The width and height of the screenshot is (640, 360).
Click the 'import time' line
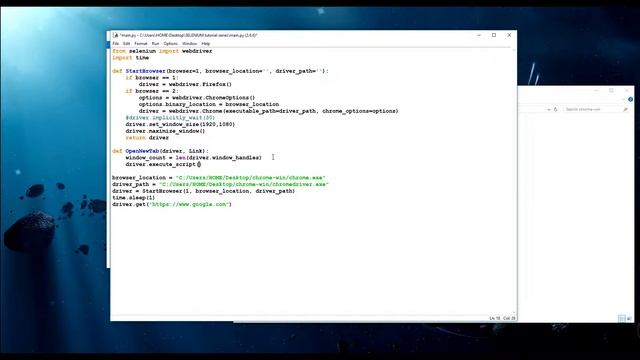click(x=131, y=58)
